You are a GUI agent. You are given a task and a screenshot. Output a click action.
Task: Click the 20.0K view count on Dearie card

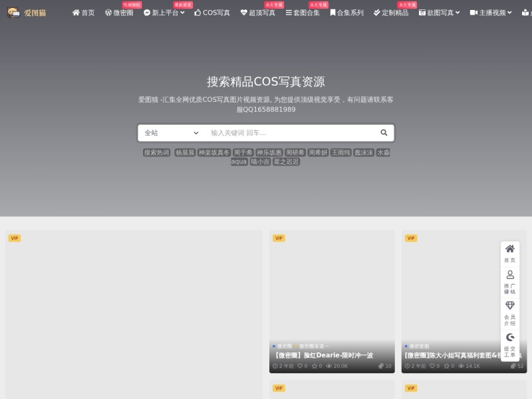click(x=337, y=366)
